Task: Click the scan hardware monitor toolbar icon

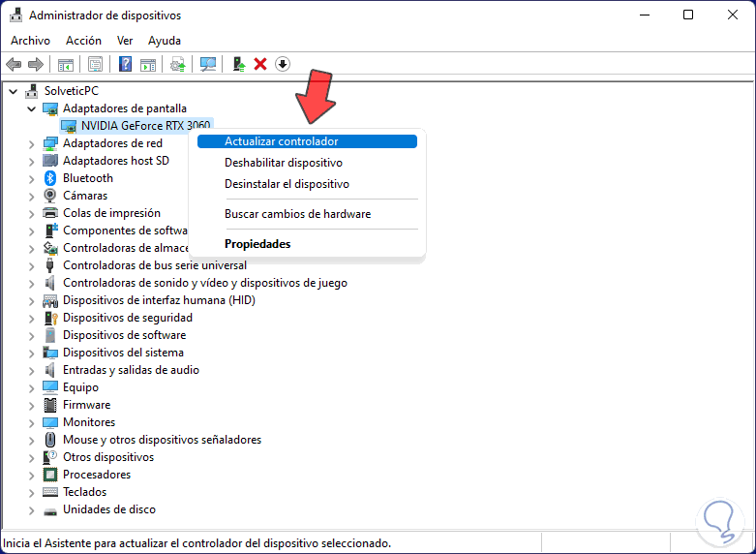Action: coord(208,64)
